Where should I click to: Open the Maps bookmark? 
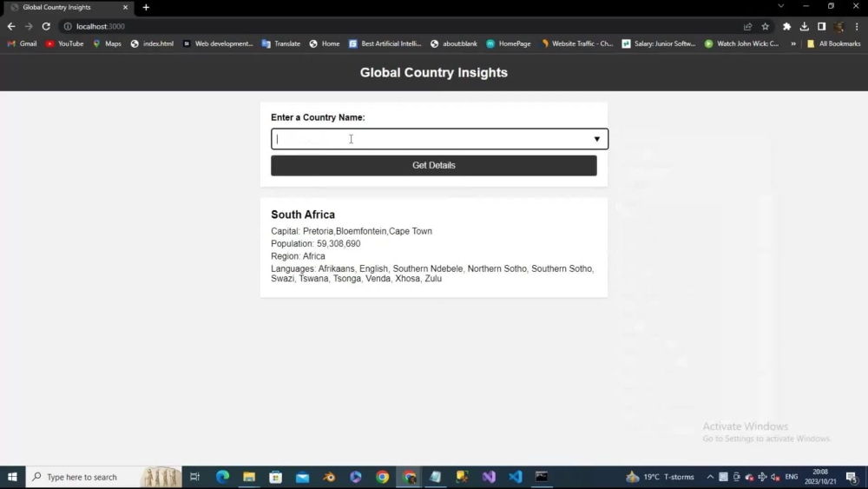point(108,43)
